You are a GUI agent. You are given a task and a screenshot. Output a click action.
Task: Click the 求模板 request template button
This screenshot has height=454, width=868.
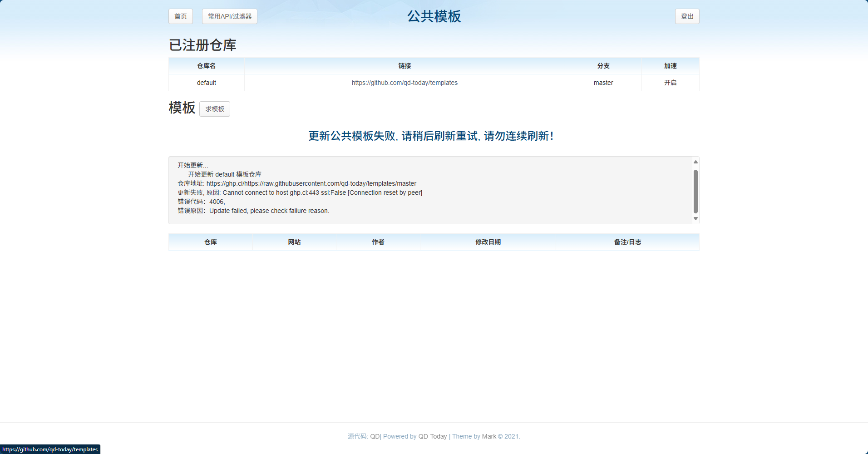pyautogui.click(x=215, y=109)
